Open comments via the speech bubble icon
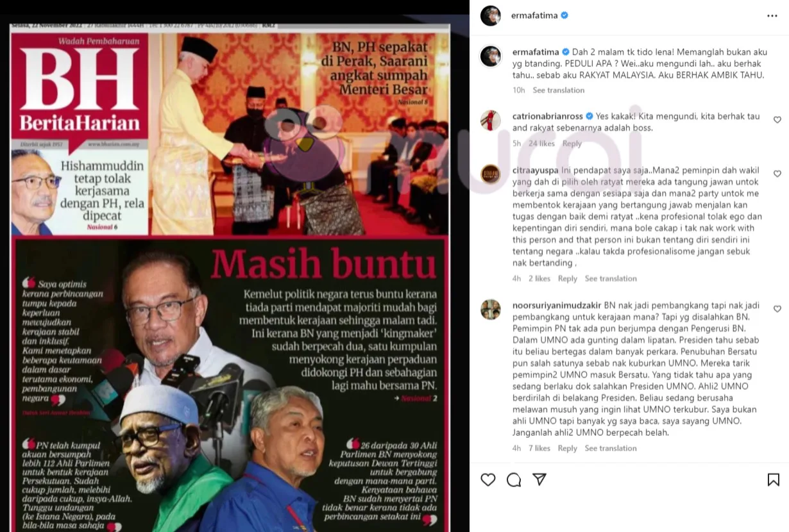 point(514,479)
